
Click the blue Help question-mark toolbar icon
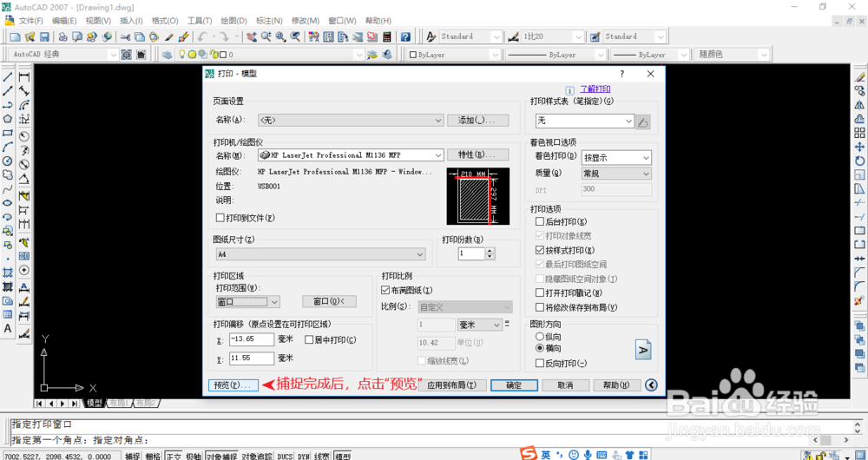(x=405, y=37)
